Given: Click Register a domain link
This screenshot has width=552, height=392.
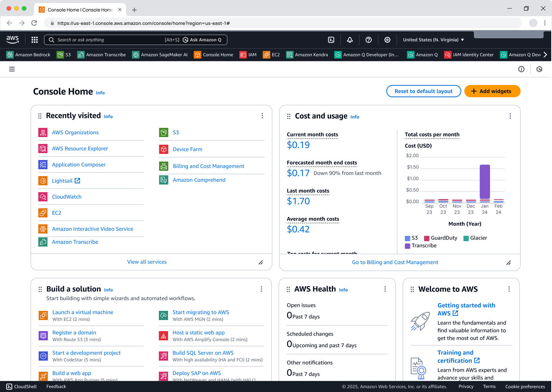Looking at the screenshot, I should click(74, 333).
